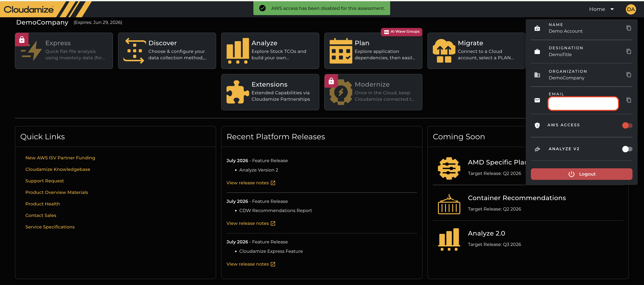This screenshot has width=644, height=285.
Task: Click the AWS Access shield icon
Action: click(x=537, y=125)
